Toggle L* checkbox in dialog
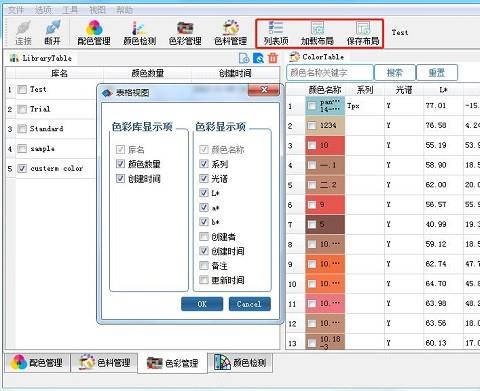 pos(204,193)
